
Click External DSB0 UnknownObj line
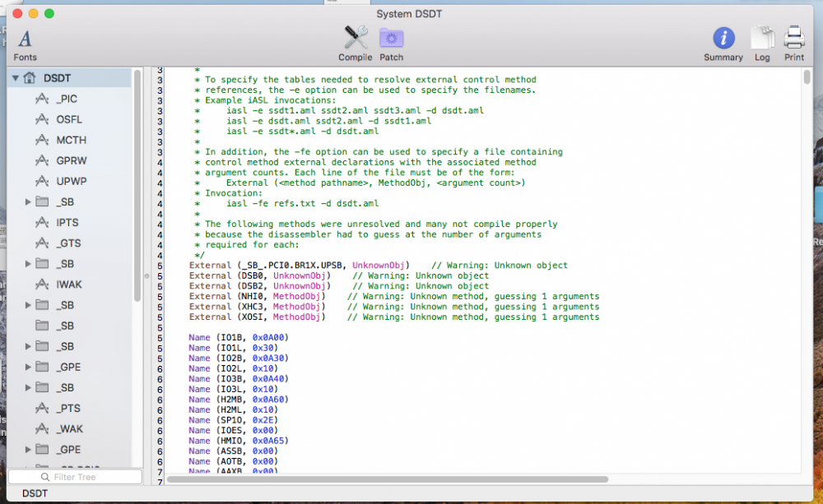click(x=338, y=275)
